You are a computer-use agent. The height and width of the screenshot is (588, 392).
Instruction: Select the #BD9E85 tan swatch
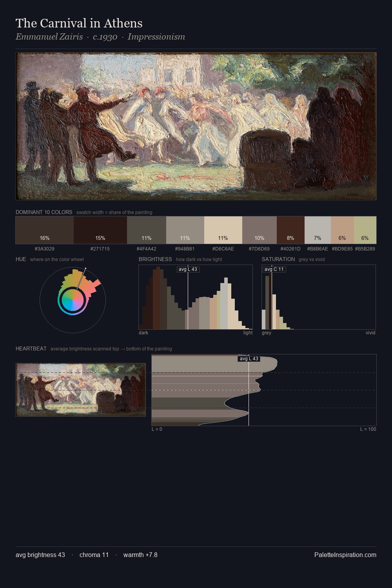342,230
